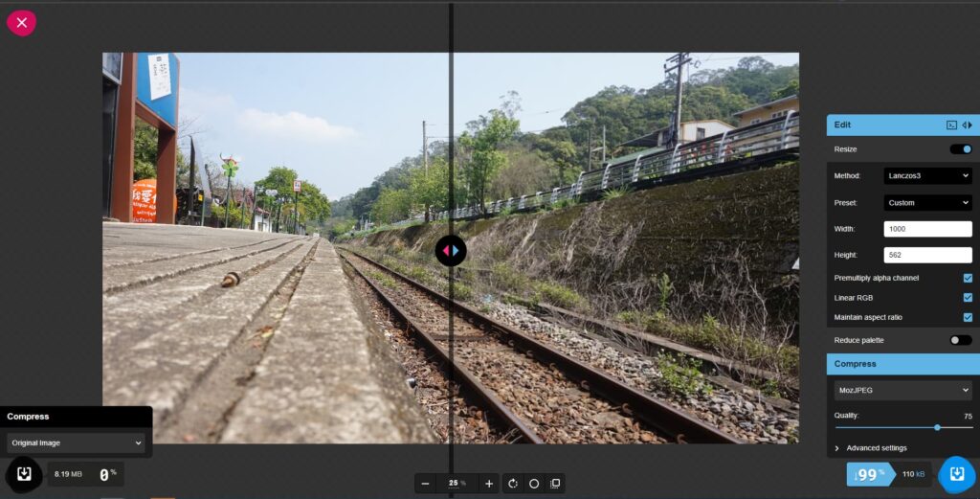Toggle the background with the square icon
Screen dimensions: 980x499
pyautogui.click(x=555, y=484)
